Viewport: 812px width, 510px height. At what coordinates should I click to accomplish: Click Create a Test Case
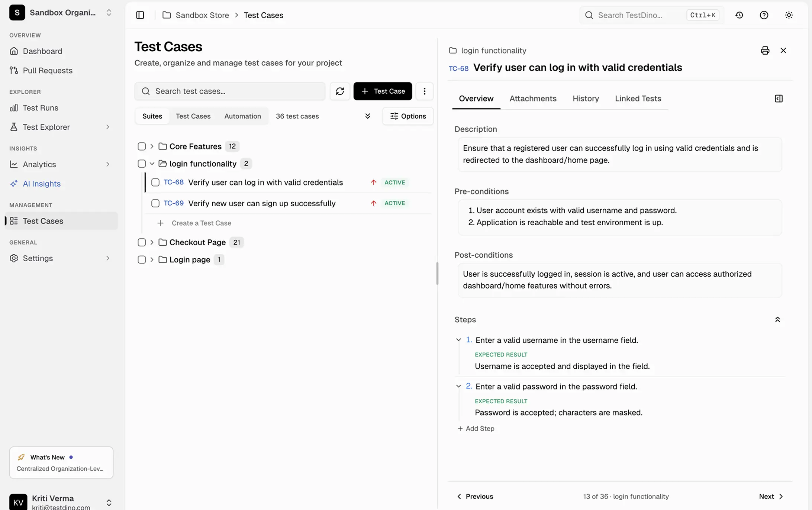194,223
